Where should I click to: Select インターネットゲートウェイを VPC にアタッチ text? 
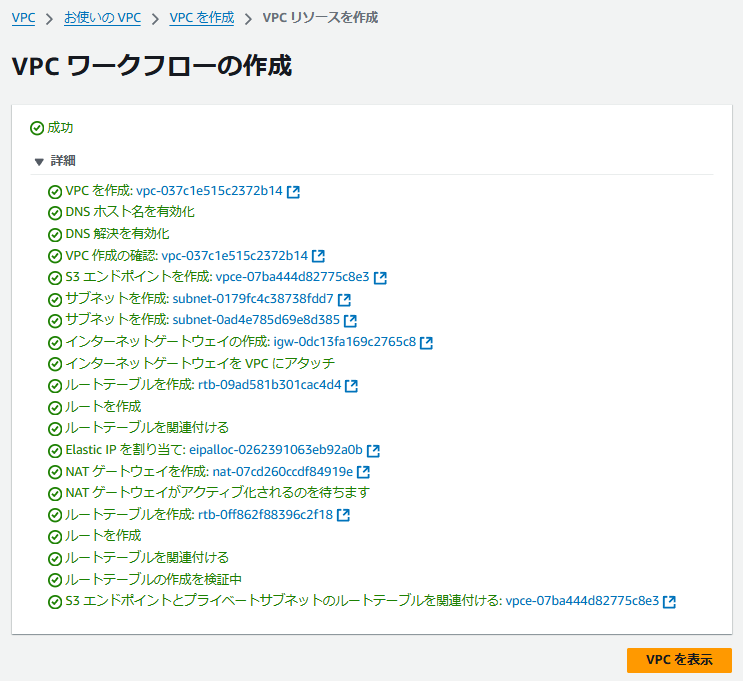[x=200, y=363]
